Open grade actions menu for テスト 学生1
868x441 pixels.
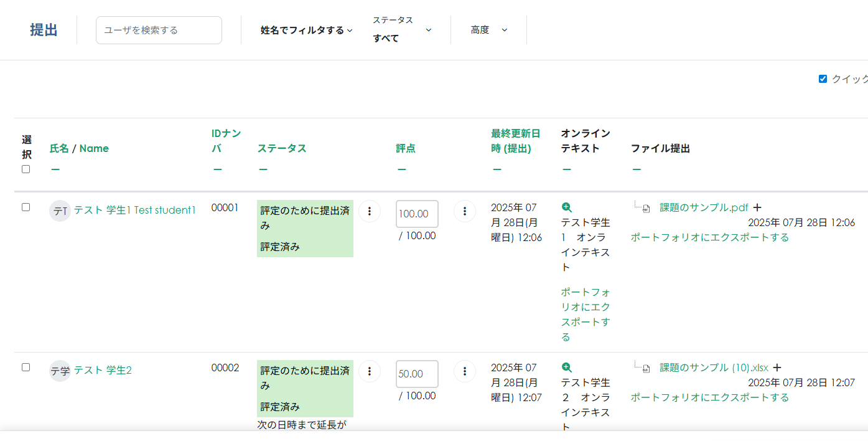(465, 211)
